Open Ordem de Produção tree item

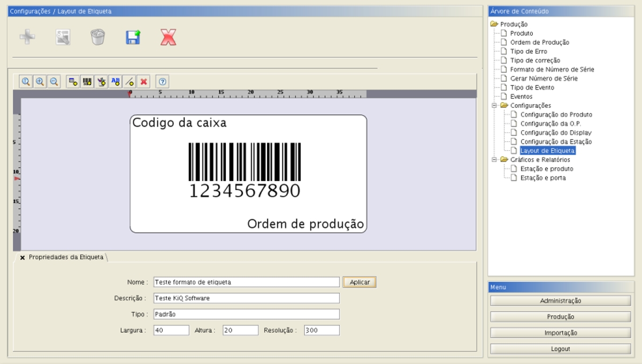pos(539,42)
